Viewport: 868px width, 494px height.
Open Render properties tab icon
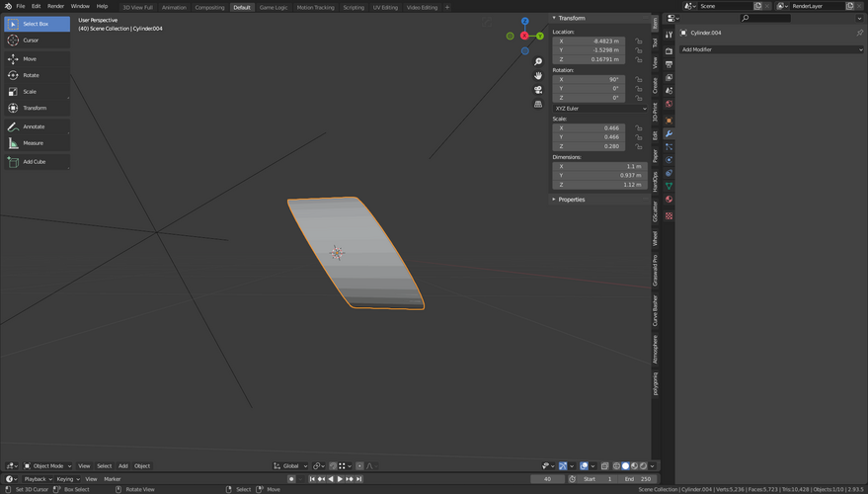669,51
